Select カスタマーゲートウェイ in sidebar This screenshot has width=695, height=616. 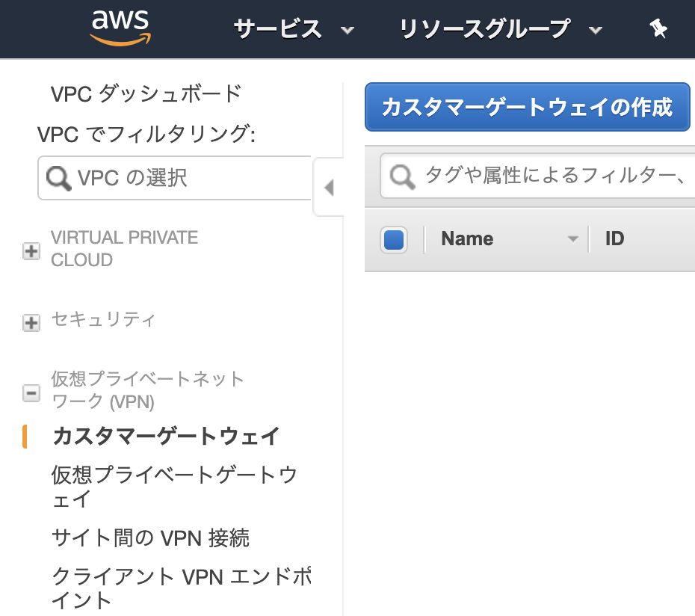pos(166,436)
